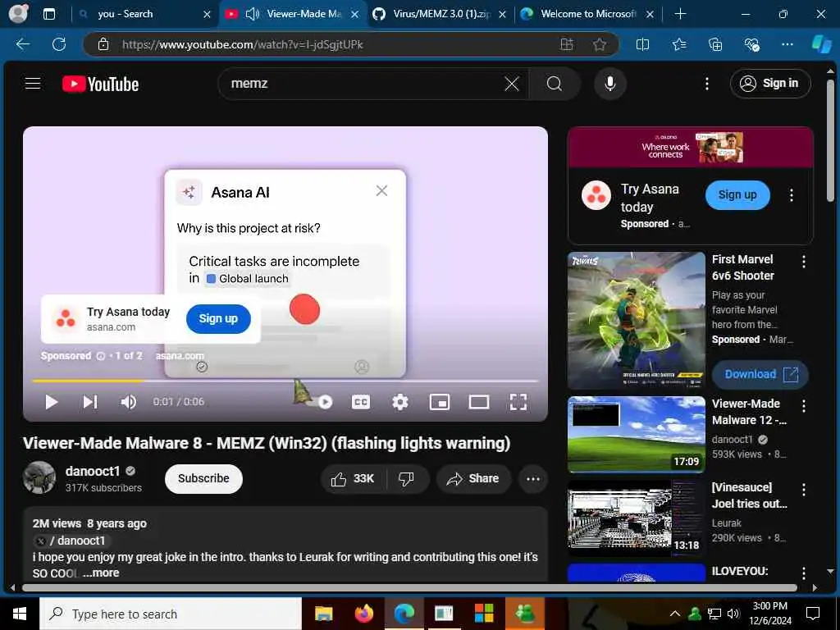
Task: Click Download on Marvel ad
Action: pyautogui.click(x=760, y=374)
